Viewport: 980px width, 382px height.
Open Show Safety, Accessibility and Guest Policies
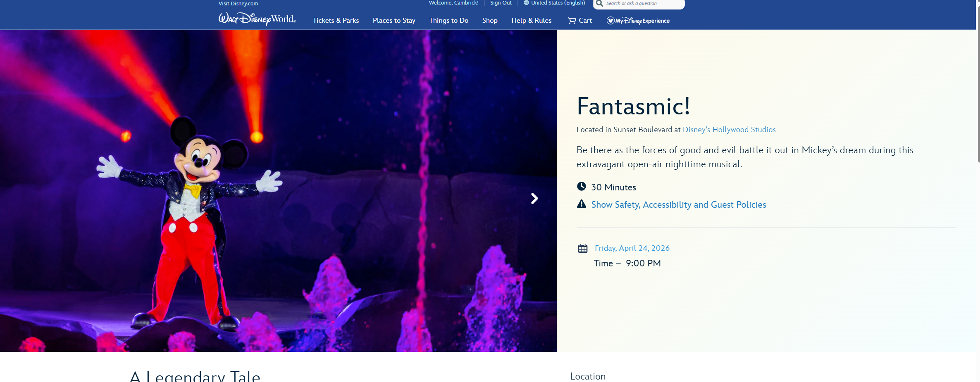678,205
